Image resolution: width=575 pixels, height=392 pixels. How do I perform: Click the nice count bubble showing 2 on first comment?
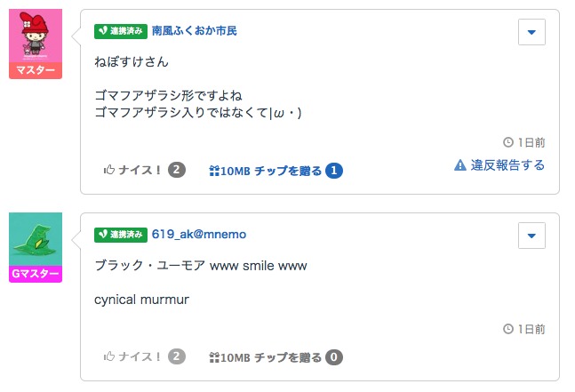177,170
